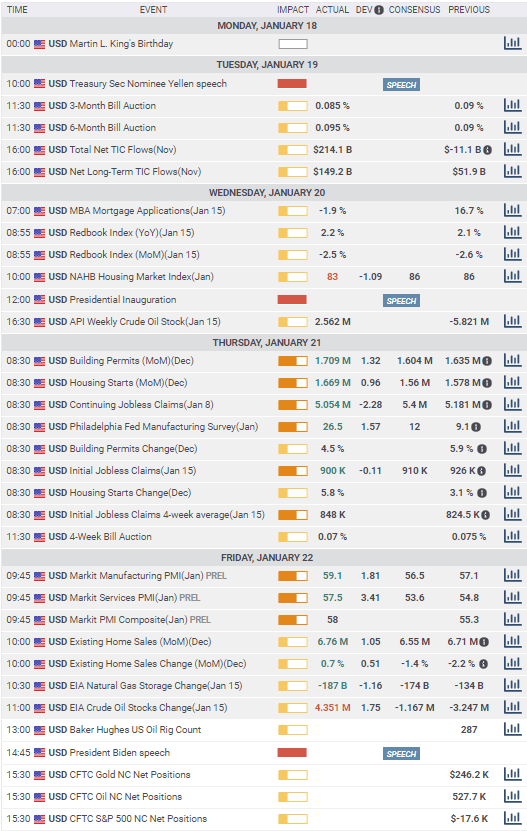Open chart icon for CFTC Gold NC Net Positions
The height and width of the screenshot is (831, 527).
click(x=512, y=774)
